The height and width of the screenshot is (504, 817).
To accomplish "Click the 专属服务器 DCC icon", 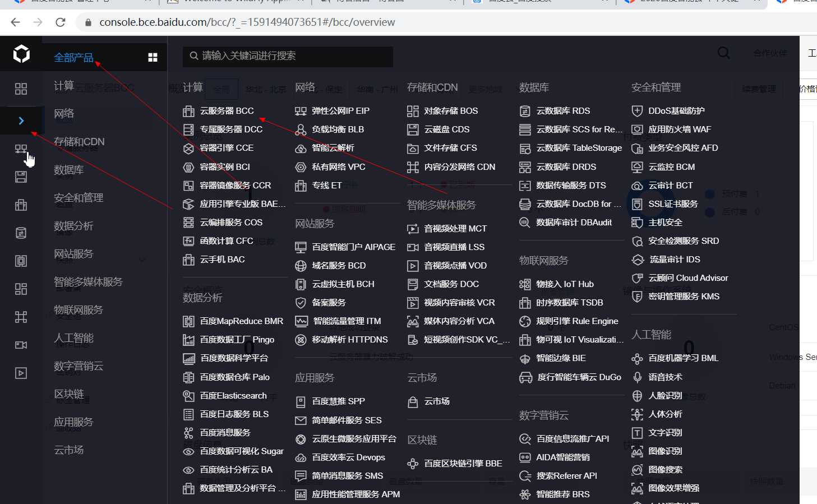I will [188, 130].
